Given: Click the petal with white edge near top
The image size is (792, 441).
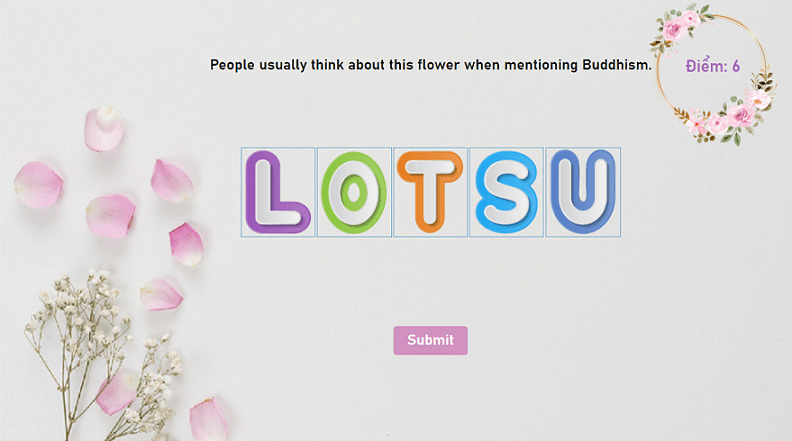Looking at the screenshot, I should click(x=104, y=129).
